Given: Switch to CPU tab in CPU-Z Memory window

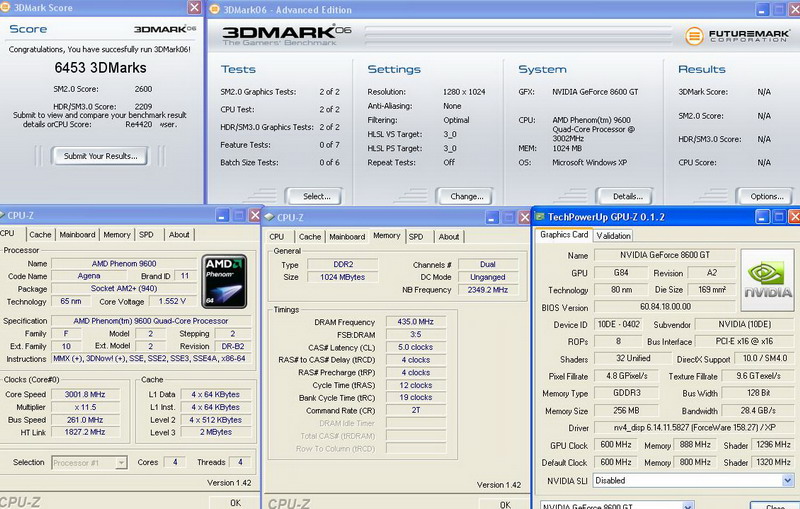Looking at the screenshot, I should coord(277,237).
